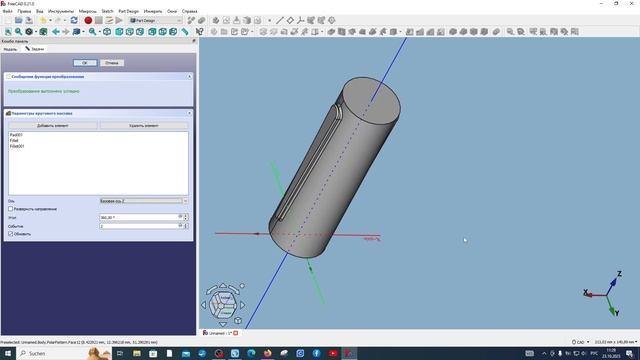Click the Create datum line icon
640x360 pixels.
point(280,20)
